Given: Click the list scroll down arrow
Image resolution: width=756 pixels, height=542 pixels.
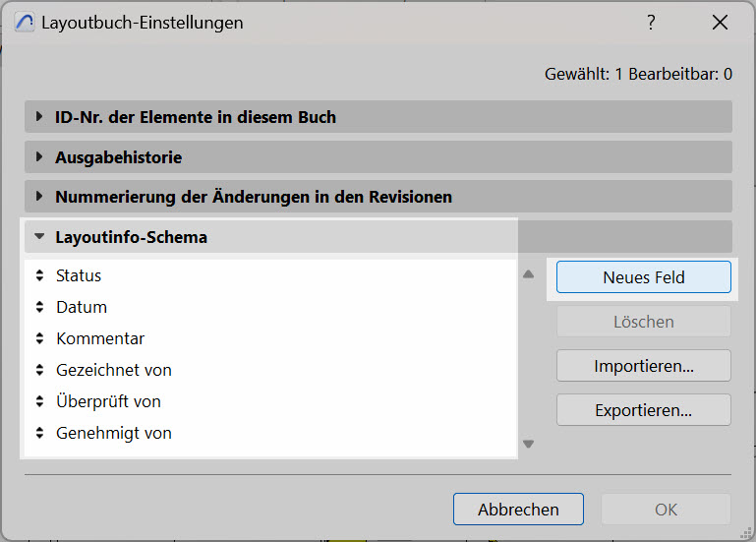Looking at the screenshot, I should tap(529, 444).
